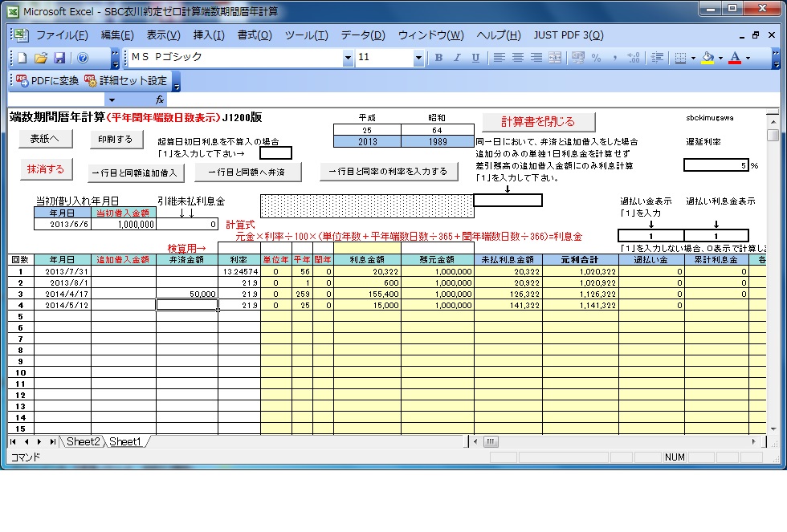This screenshot has height=532, width=787.
Task: Expand the font size dropdown
Action: [418, 58]
